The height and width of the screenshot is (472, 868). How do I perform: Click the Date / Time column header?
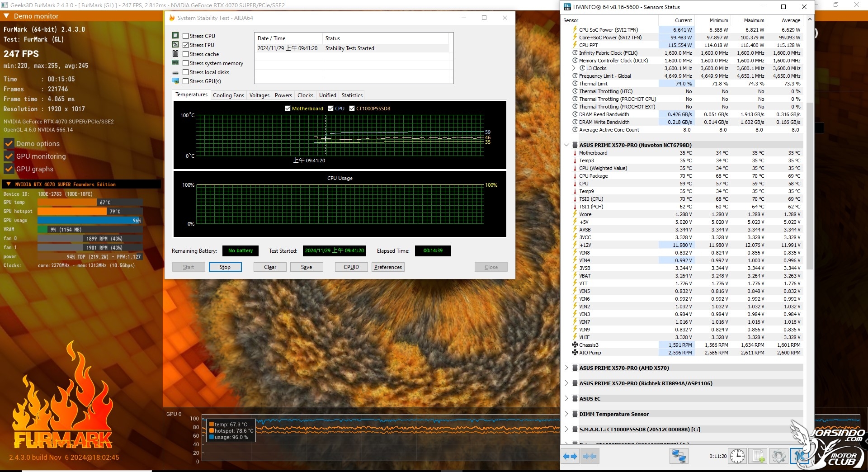tap(288, 38)
